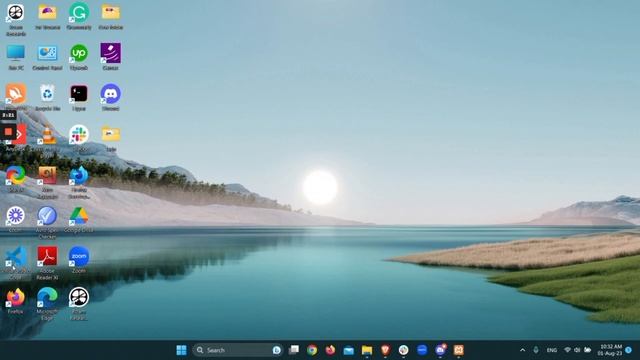Click the microphone icon in the system tray
The height and width of the screenshot is (360, 640).
coord(536,350)
